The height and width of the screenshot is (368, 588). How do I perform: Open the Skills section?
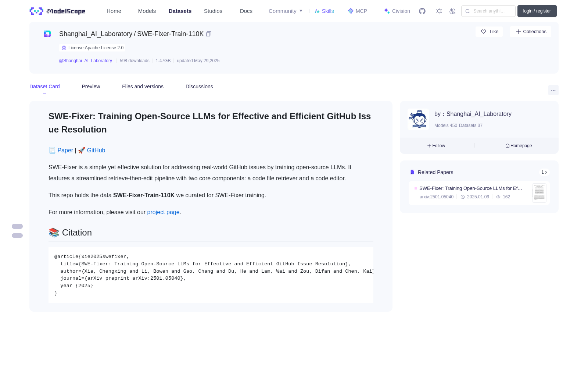coord(324,11)
